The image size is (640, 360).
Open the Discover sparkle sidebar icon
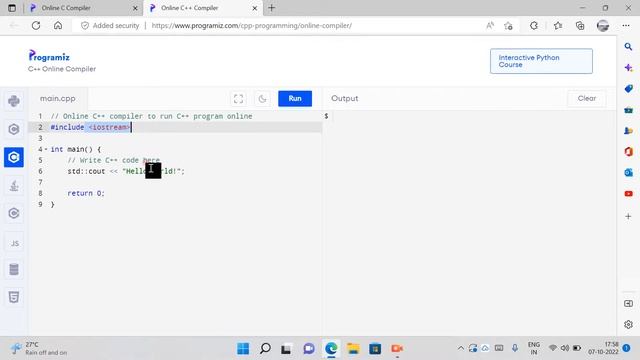click(629, 68)
